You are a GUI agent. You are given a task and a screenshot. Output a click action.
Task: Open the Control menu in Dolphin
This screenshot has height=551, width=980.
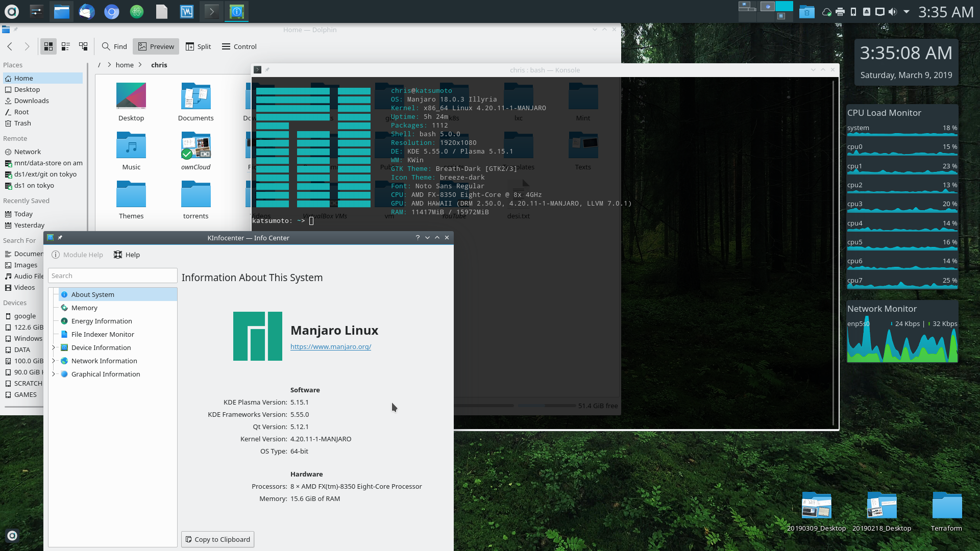pyautogui.click(x=239, y=46)
